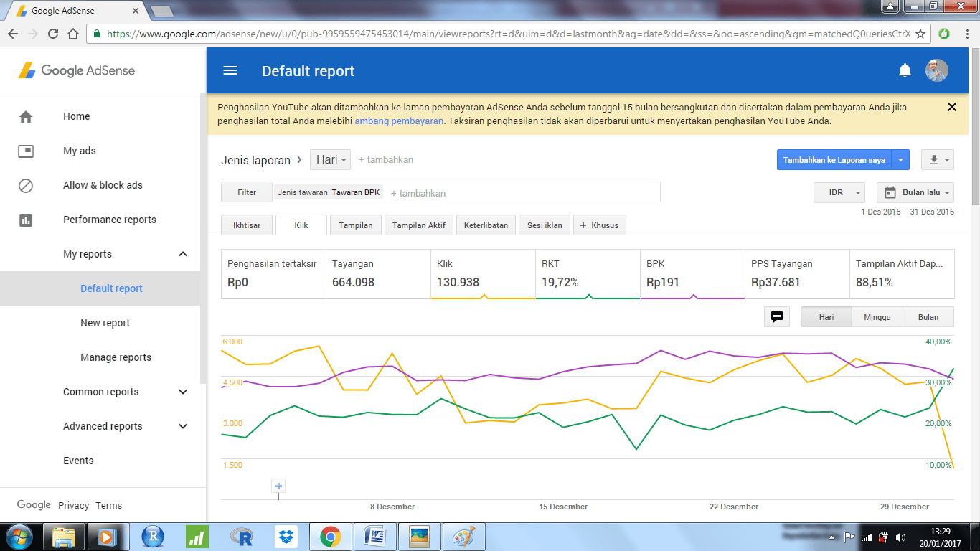This screenshot has width=980, height=551.
Task: Open the hamburger navigation menu
Action: point(230,70)
